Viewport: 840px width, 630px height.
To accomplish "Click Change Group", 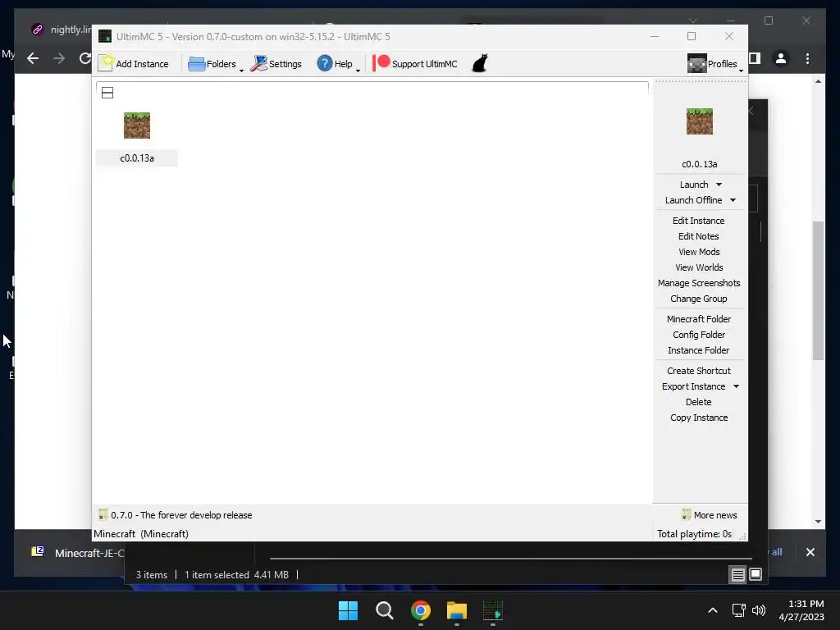I will point(699,299).
